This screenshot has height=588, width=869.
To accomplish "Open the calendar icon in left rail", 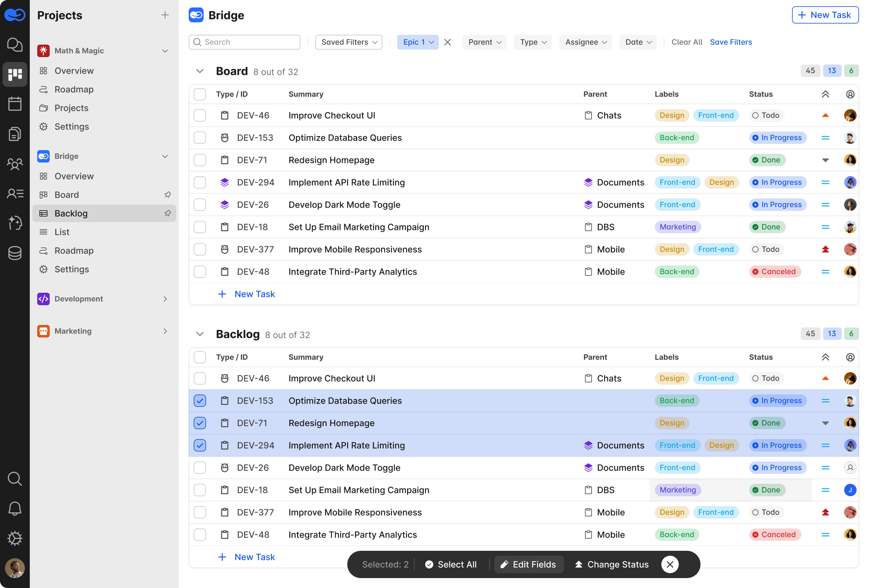I will 15,104.
